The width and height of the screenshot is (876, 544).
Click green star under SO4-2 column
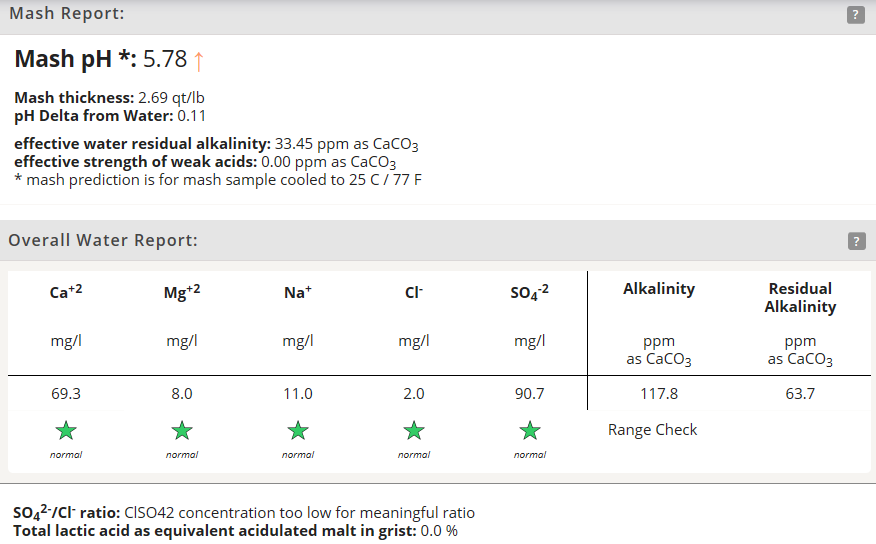coord(530,431)
